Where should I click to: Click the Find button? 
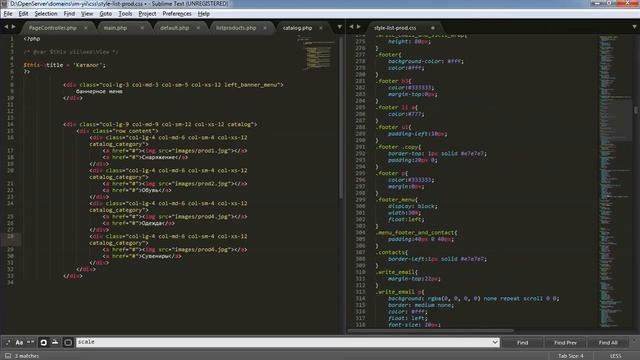click(522, 342)
